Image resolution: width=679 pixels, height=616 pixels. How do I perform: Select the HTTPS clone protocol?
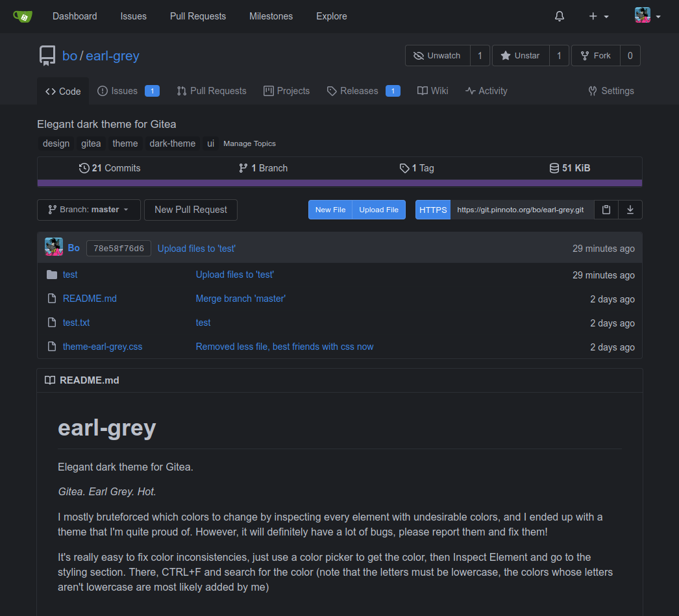pyautogui.click(x=433, y=210)
